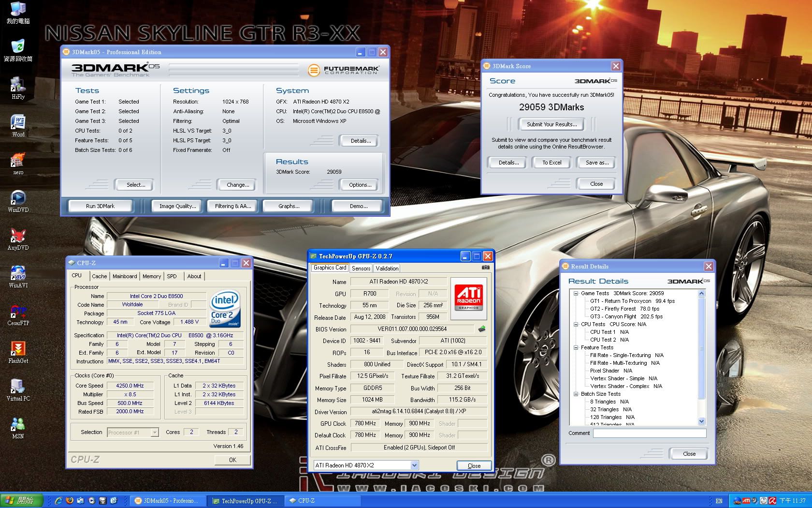Click OK in the CPU-Z window
This screenshot has height=508, width=812.
232,460
